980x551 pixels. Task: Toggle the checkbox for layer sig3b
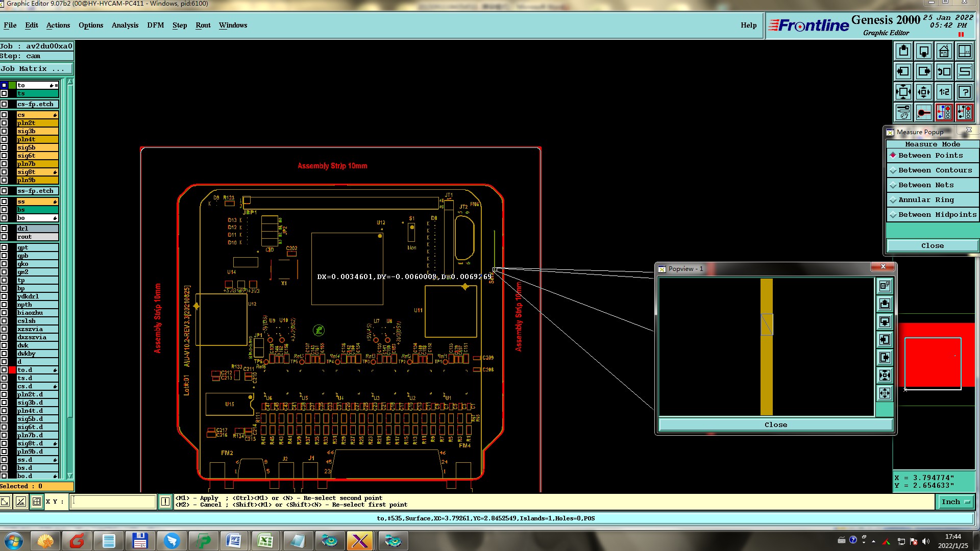pyautogui.click(x=4, y=131)
